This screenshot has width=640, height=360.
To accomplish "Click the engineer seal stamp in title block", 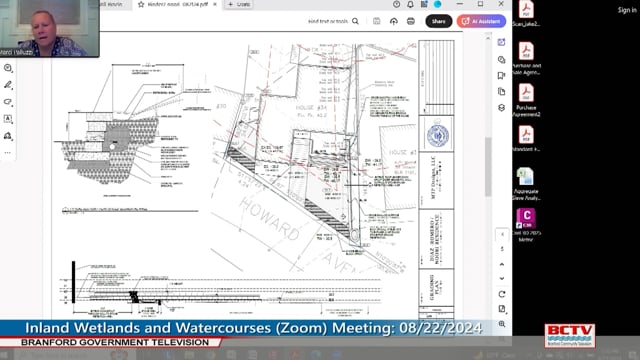I will [x=437, y=135].
